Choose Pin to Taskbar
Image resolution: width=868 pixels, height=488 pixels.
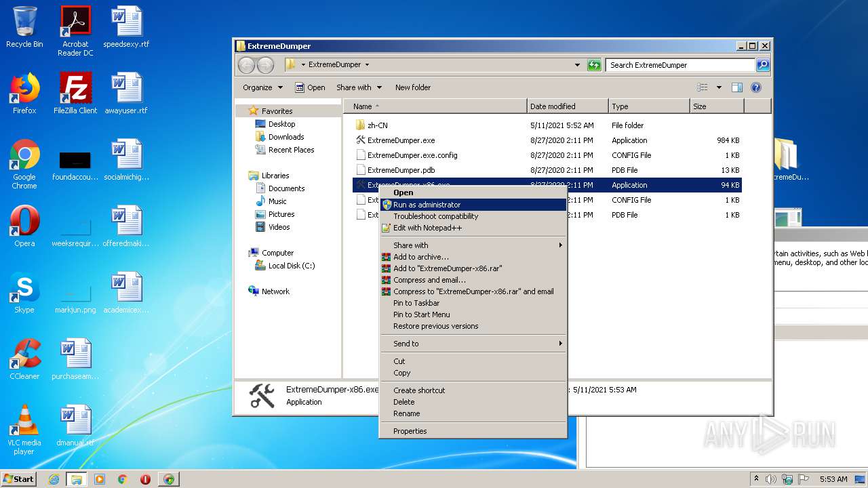(473, 303)
